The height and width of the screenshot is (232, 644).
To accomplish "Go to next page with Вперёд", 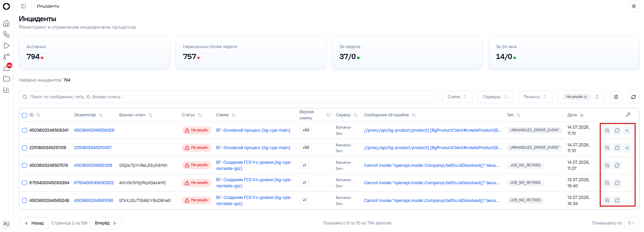I will pyautogui.click(x=106, y=223).
